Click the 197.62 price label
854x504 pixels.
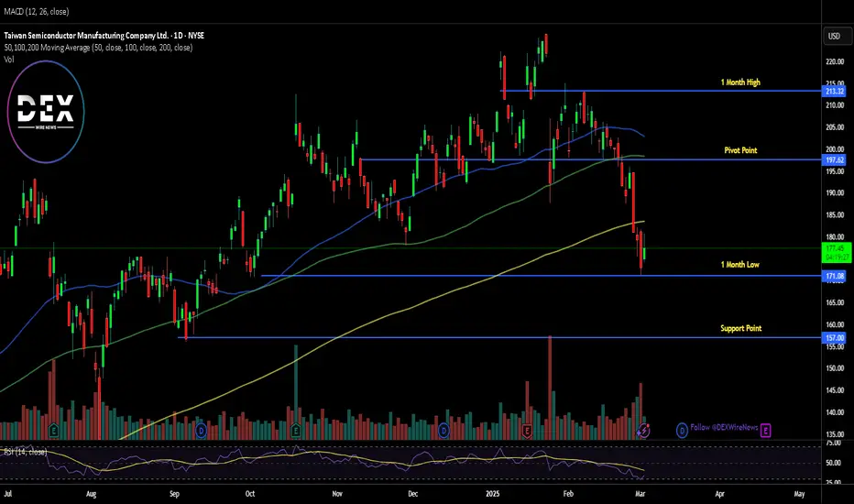point(834,159)
